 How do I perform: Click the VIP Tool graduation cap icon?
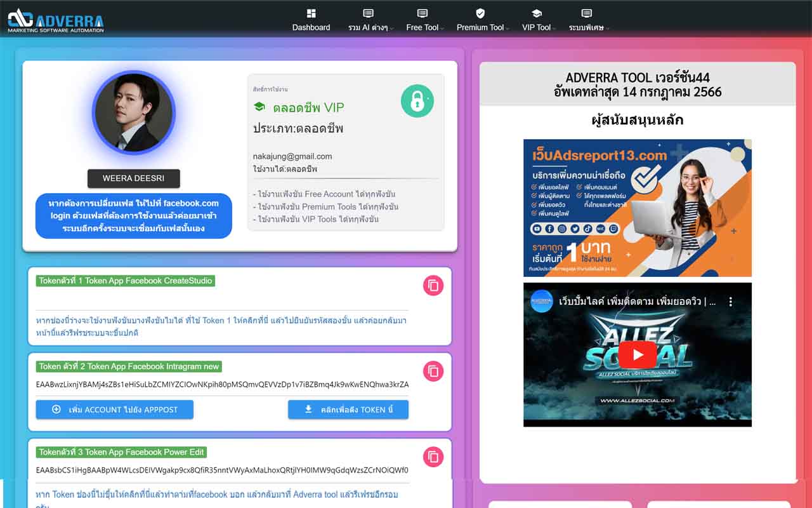(536, 13)
